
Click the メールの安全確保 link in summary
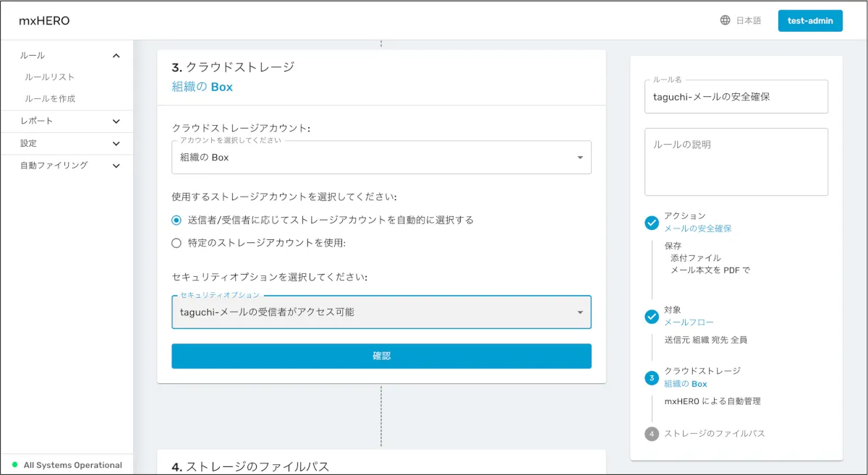(698, 228)
